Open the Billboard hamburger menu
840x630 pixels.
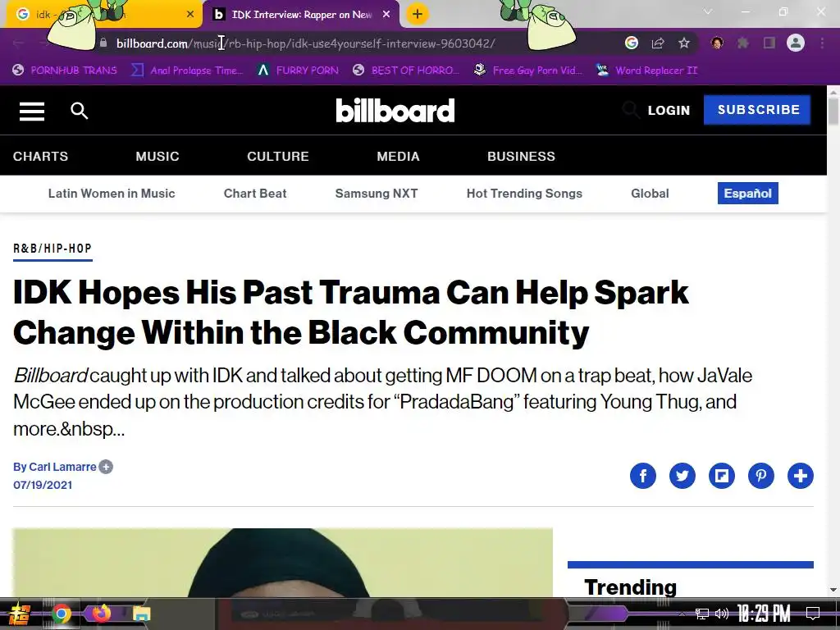click(32, 111)
